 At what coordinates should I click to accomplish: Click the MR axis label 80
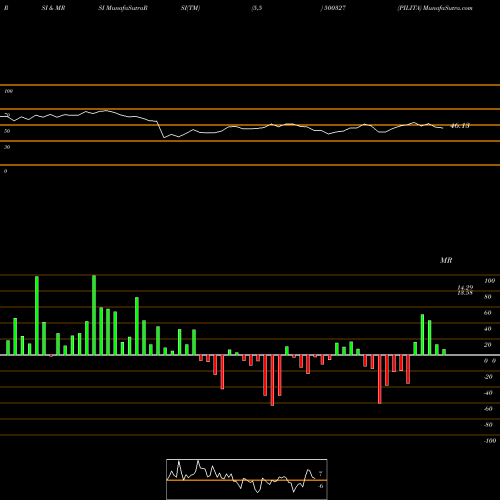coord(488,297)
